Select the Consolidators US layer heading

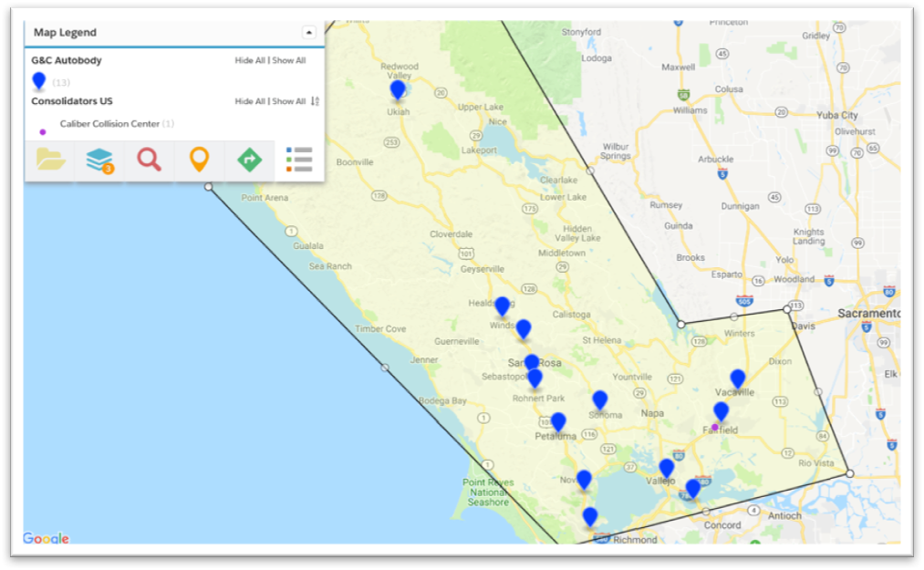(x=72, y=101)
